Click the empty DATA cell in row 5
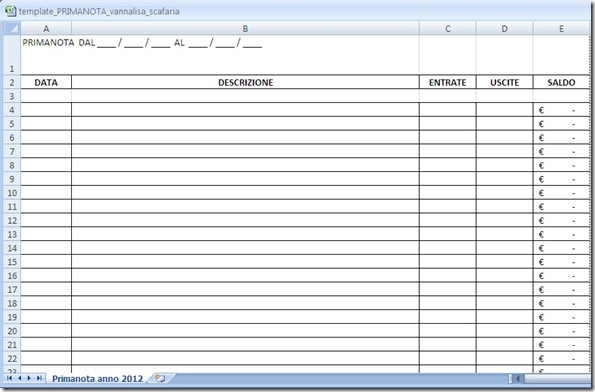595x392 pixels. tap(46, 124)
